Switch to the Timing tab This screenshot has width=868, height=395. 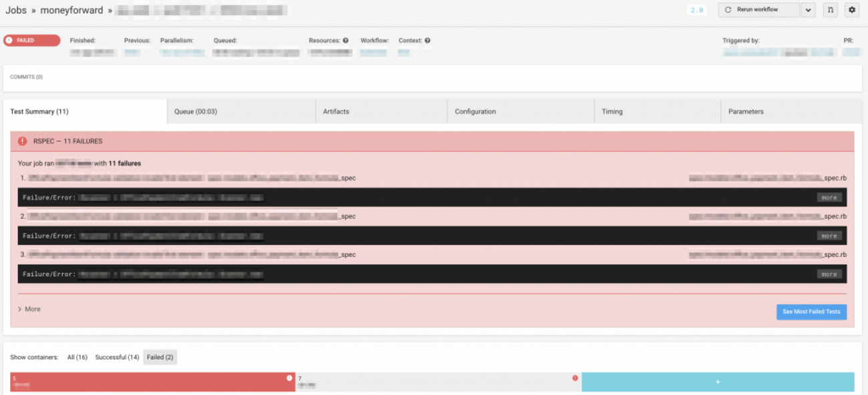tap(658, 111)
